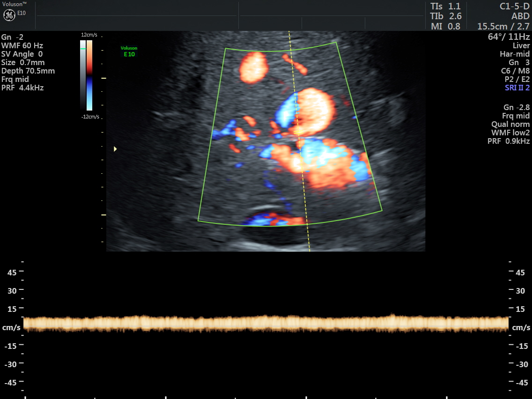Click the green Voluson E10 watermark
The image size is (532, 399).
coord(129,51)
